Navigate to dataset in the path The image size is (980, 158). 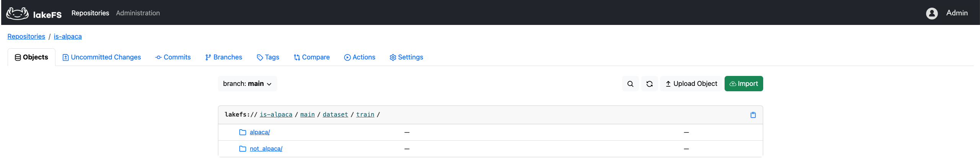335,115
